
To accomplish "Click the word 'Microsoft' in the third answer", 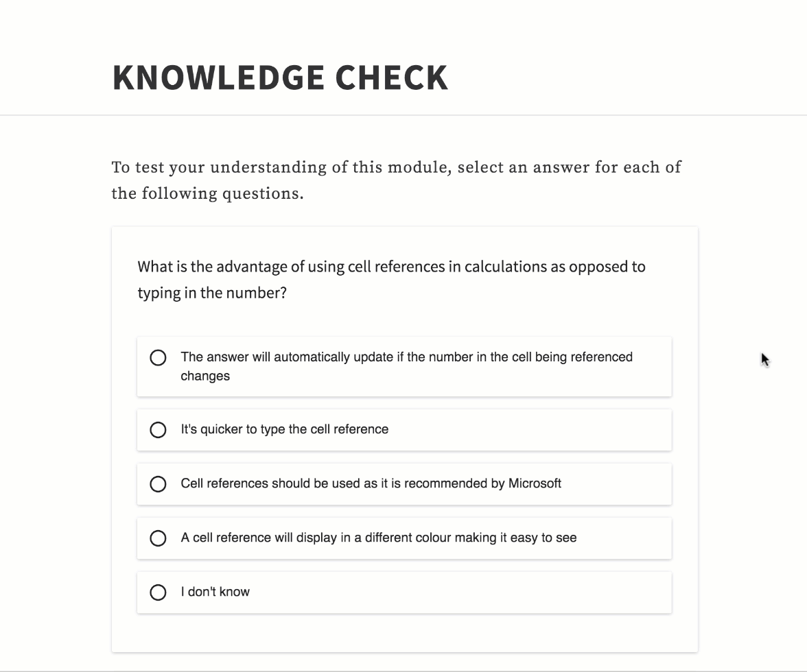I will [535, 483].
